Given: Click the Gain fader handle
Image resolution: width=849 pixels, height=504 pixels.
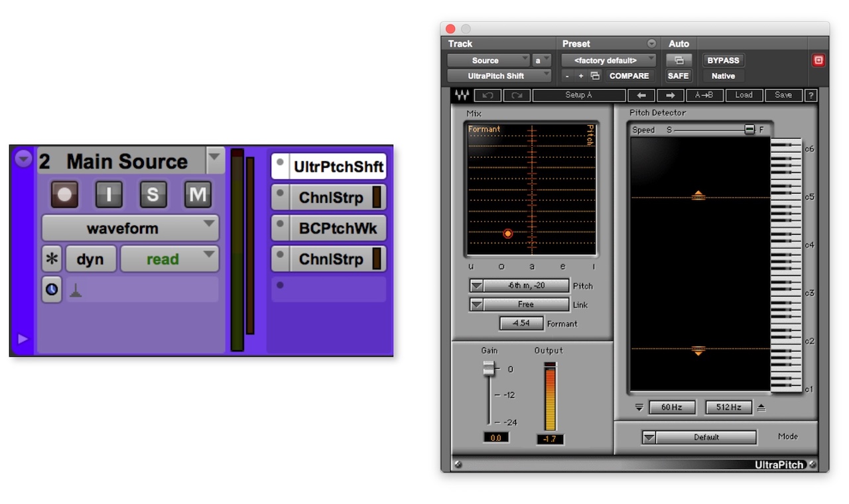Looking at the screenshot, I should [x=489, y=368].
